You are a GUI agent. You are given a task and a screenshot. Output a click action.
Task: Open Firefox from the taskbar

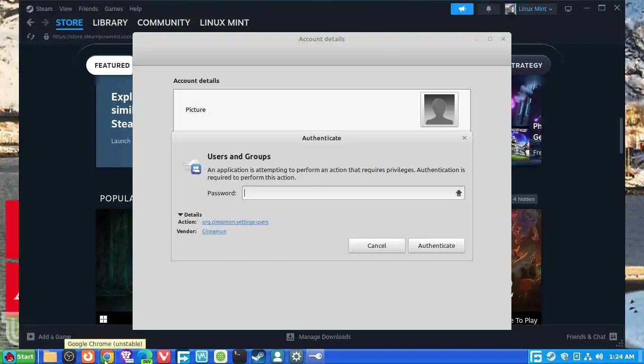pyautogui.click(x=88, y=356)
